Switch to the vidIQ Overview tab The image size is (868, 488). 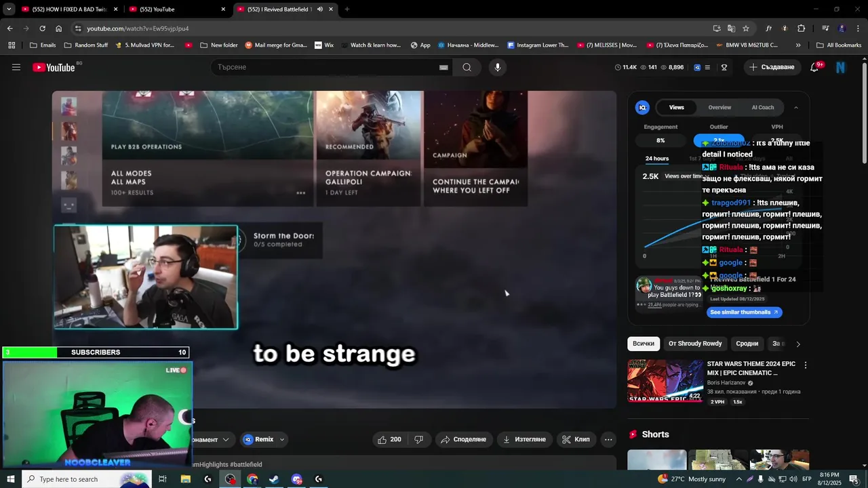point(719,107)
